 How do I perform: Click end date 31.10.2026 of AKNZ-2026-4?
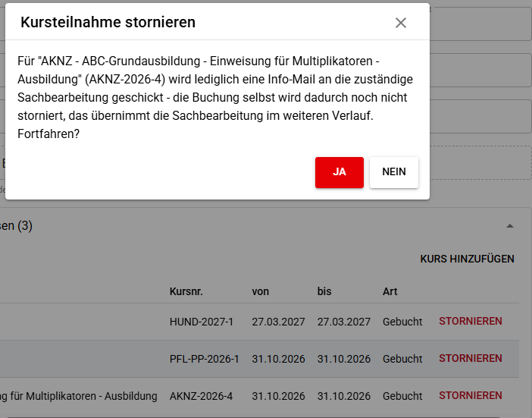pos(344,396)
